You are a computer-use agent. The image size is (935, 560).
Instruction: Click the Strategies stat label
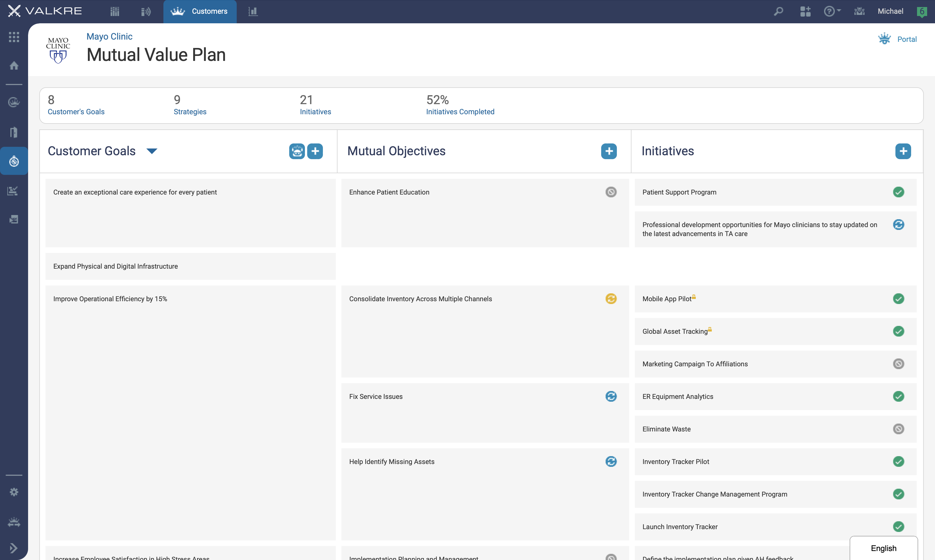pos(190,112)
